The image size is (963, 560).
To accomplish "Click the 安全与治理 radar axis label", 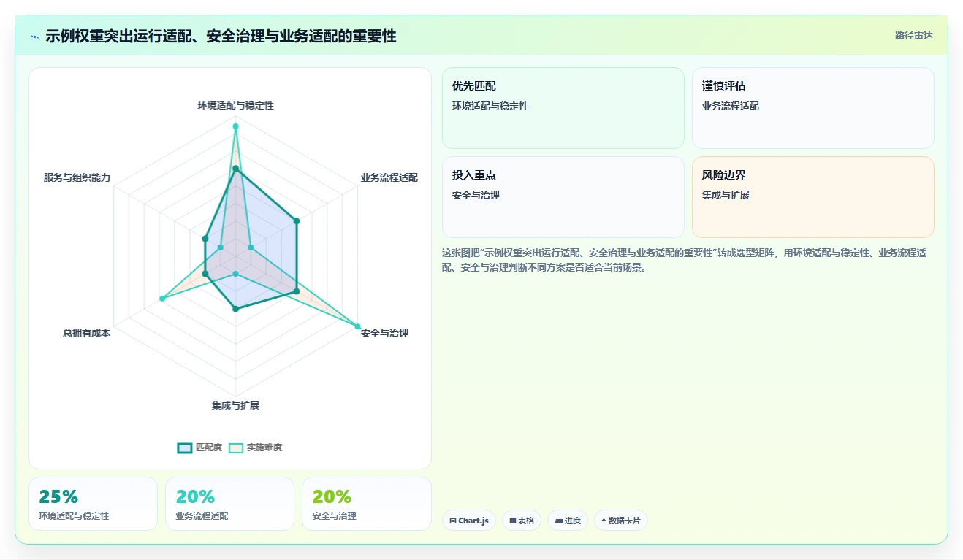I will 384,333.
